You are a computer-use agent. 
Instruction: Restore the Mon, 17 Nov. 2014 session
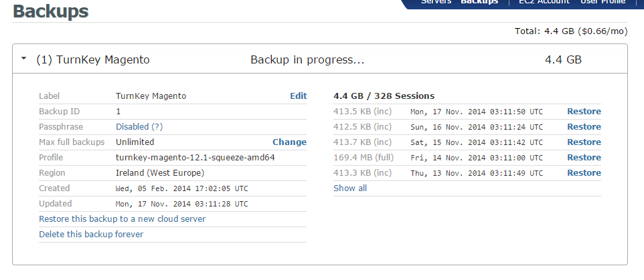(x=584, y=112)
